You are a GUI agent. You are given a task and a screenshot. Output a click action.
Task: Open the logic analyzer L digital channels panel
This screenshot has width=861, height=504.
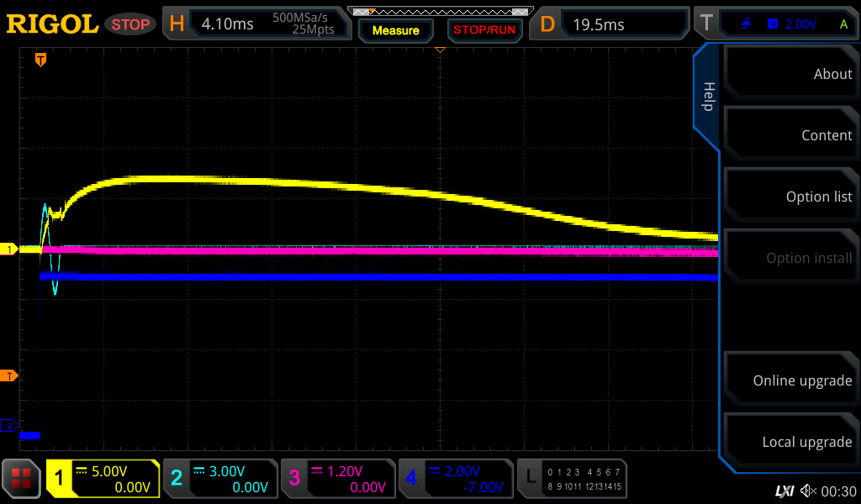(573, 479)
